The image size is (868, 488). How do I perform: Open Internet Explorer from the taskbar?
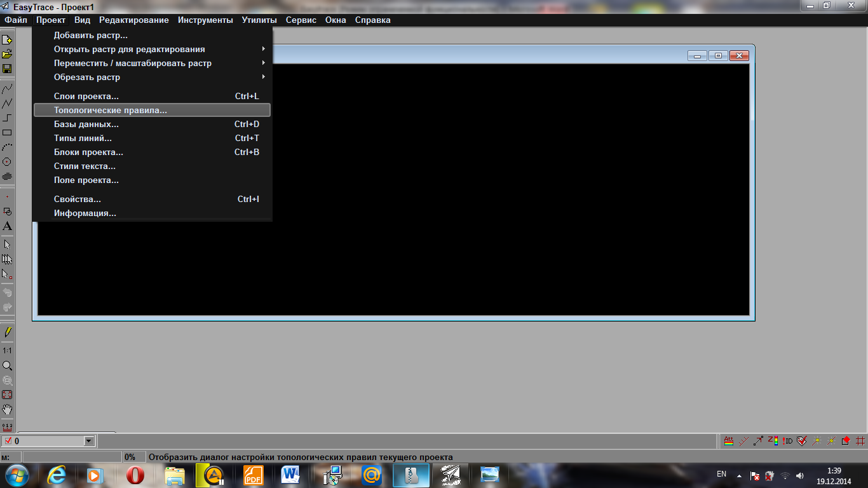pos(57,475)
